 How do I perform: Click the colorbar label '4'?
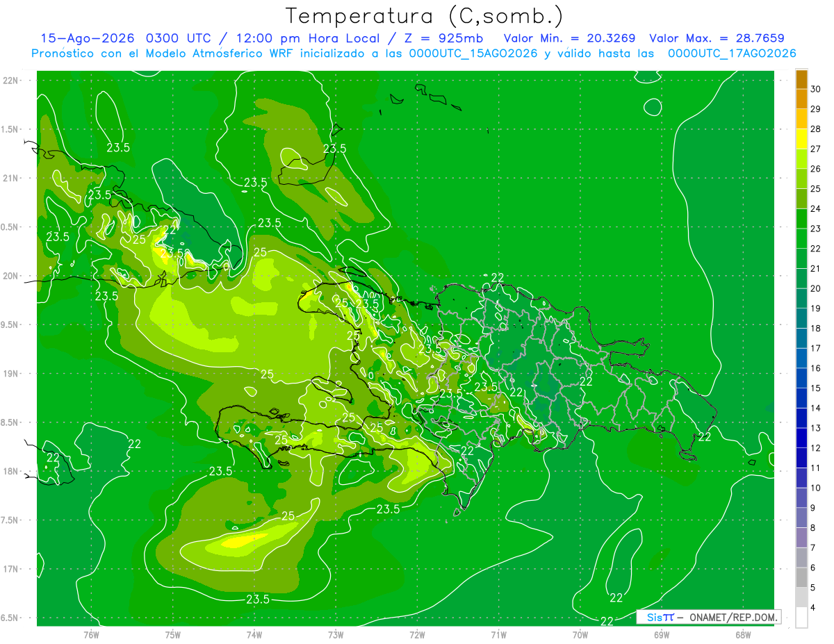pos(813,607)
